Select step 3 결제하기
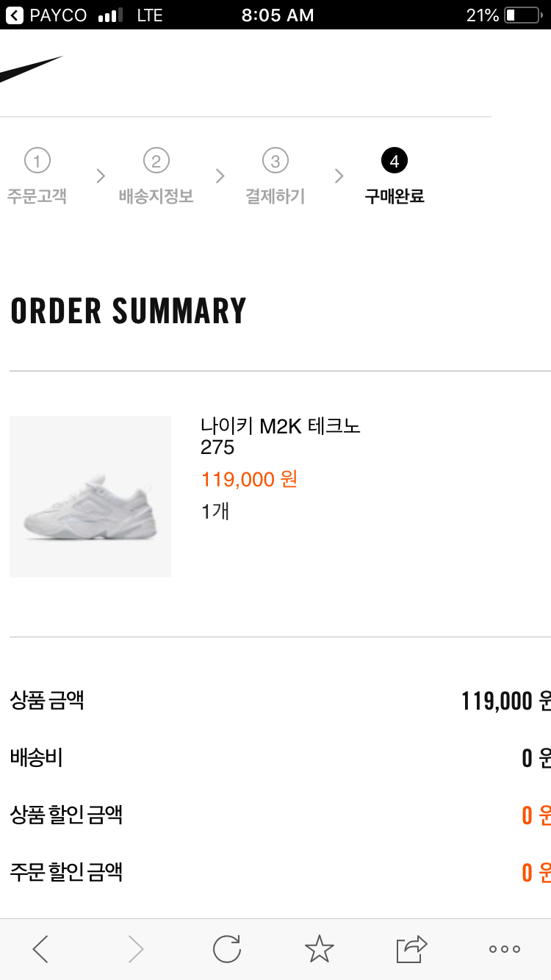 click(275, 176)
